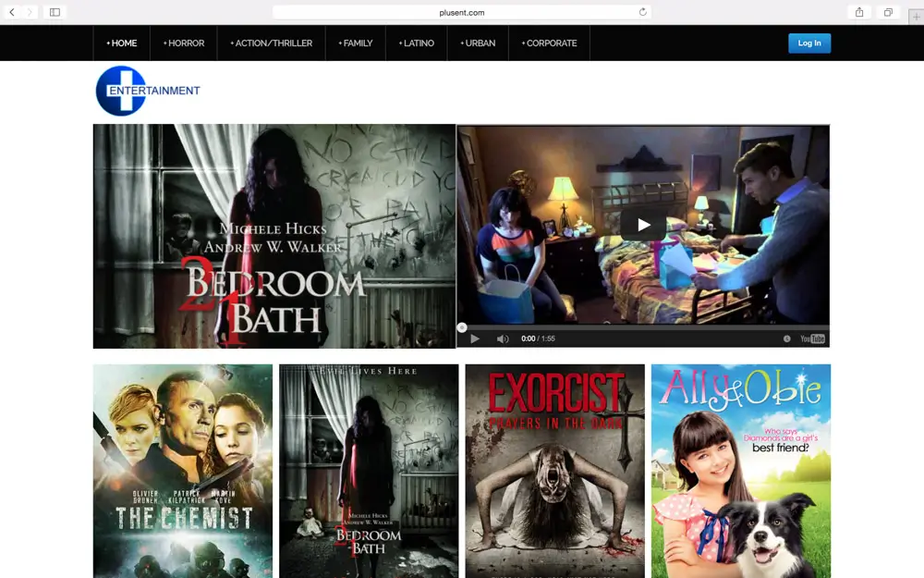Click the Log In button
924x578 pixels.
pyautogui.click(x=809, y=43)
